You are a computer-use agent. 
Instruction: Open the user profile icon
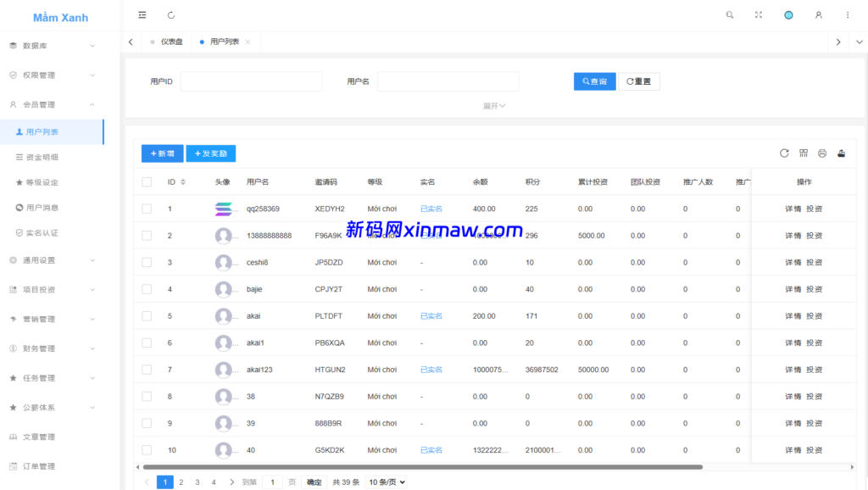tap(818, 15)
